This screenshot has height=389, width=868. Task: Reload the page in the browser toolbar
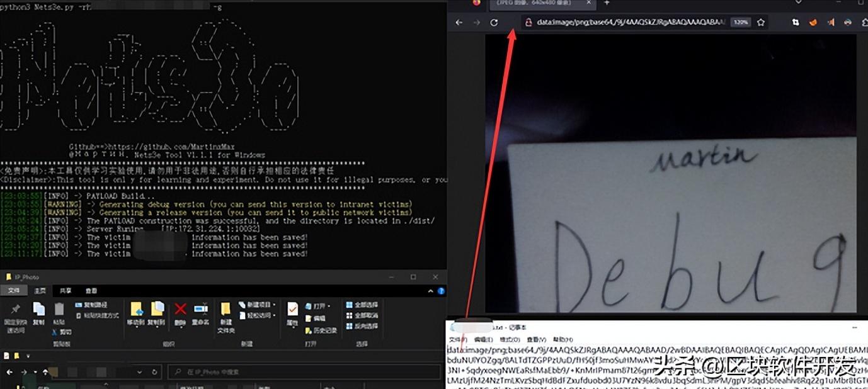point(494,22)
